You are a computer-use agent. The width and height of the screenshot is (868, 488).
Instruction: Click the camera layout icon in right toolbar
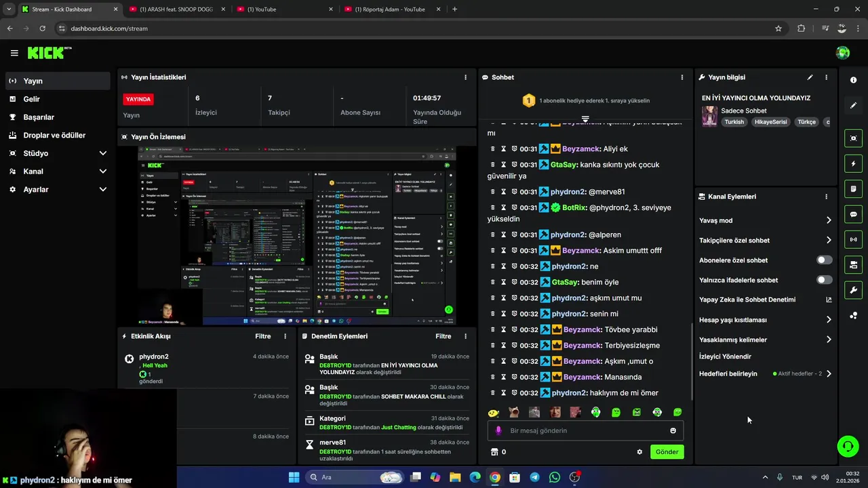point(853,264)
